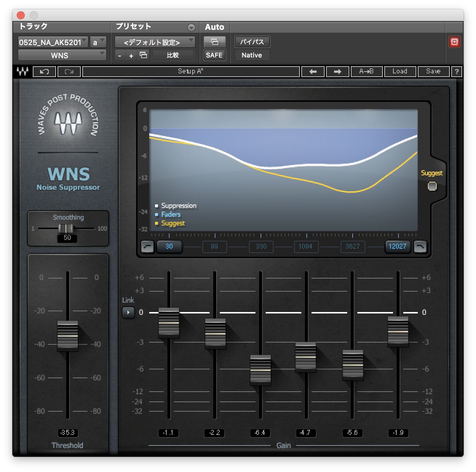Redo the change with the redo arrow
Viewport: 476px width, 472px height.
tap(69, 72)
